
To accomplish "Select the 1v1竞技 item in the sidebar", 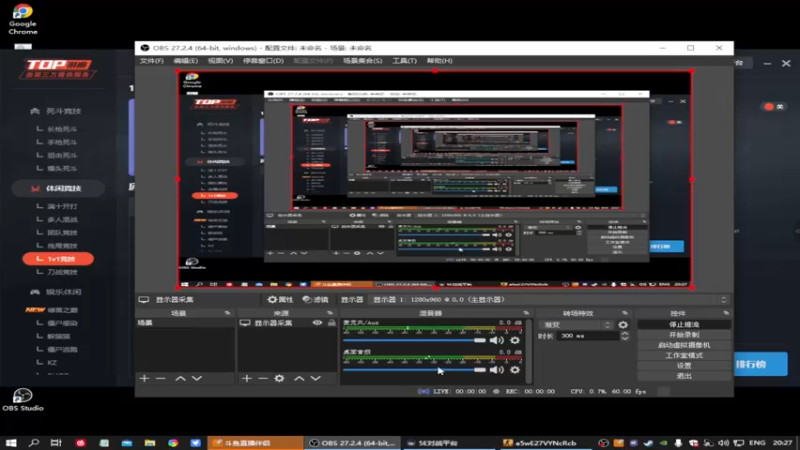I will (x=58, y=259).
